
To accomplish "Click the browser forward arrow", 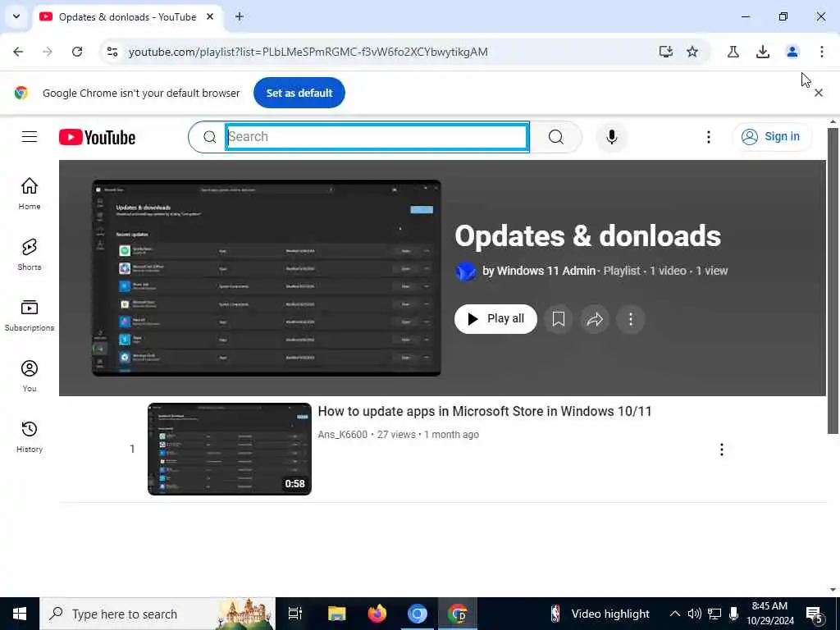I will click(48, 52).
